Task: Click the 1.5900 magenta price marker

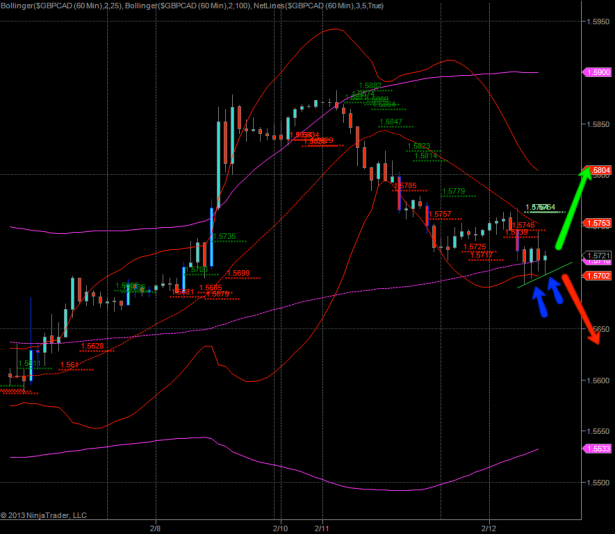Action: (597, 73)
